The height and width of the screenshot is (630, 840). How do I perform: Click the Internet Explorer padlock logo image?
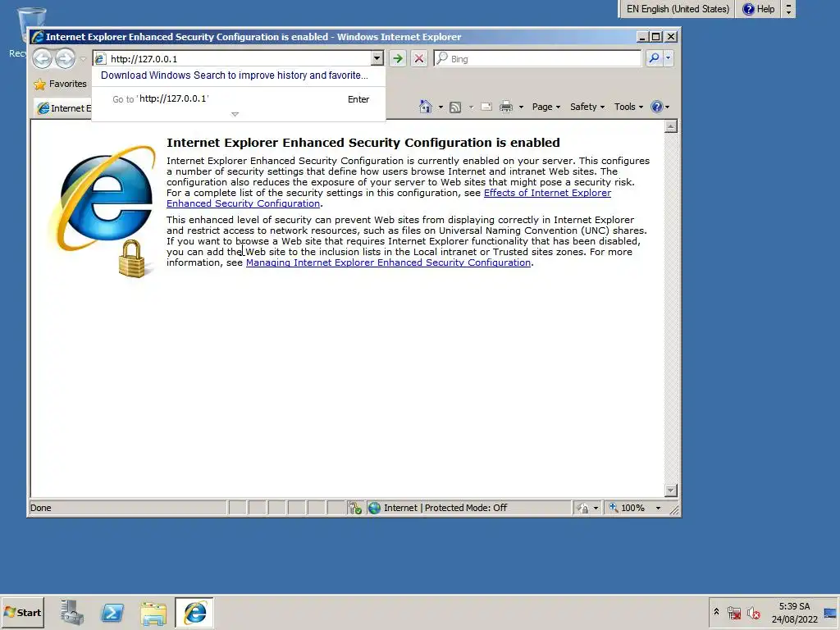point(103,211)
